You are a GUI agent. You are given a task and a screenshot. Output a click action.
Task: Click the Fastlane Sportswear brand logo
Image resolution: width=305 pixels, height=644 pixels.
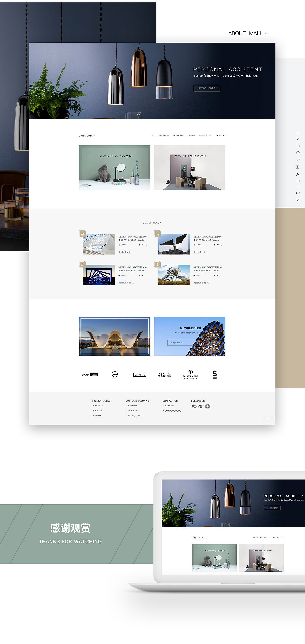pyautogui.click(x=190, y=374)
